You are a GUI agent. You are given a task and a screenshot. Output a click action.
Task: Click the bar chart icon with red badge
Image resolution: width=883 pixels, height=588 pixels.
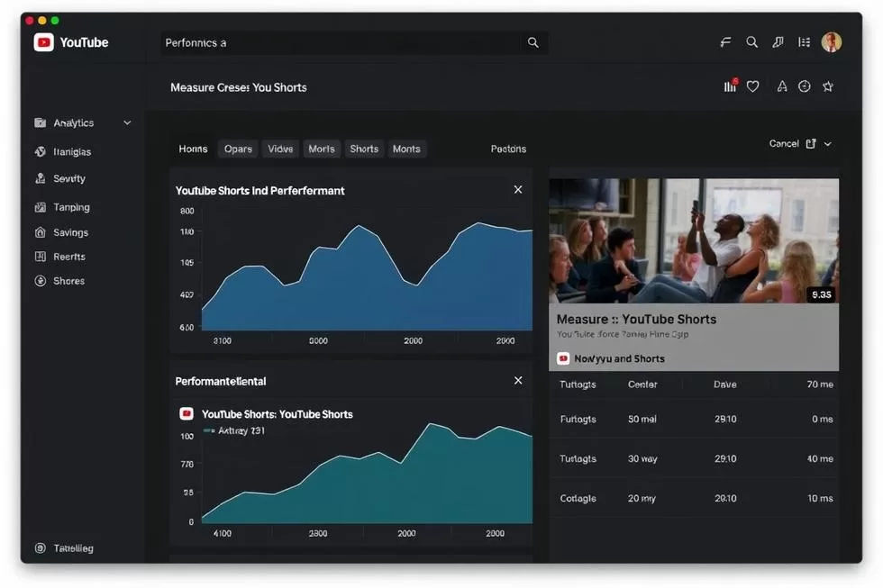pos(730,86)
